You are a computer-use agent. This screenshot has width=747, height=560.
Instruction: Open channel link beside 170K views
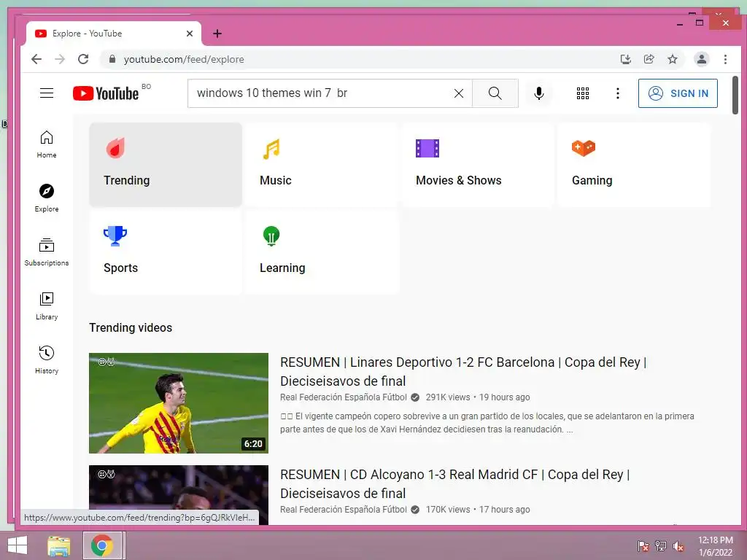pos(344,510)
